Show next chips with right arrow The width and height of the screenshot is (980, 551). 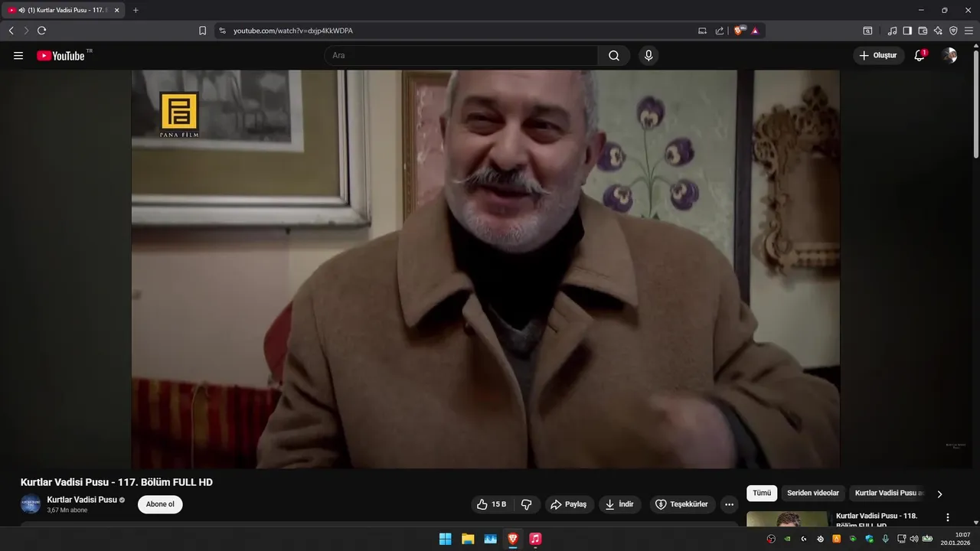pyautogui.click(x=939, y=494)
